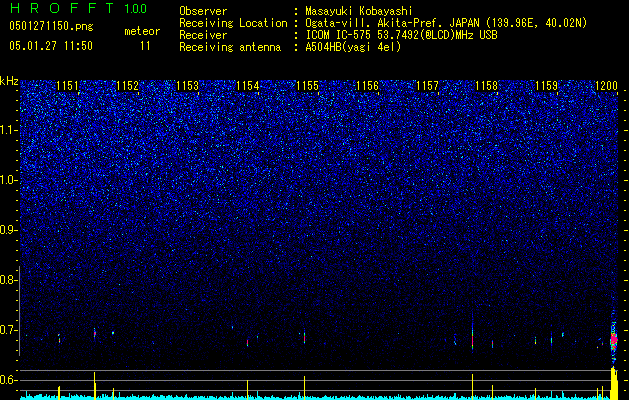Click the 0.9 kHz axis label
The image size is (629, 400).
(x=9, y=230)
